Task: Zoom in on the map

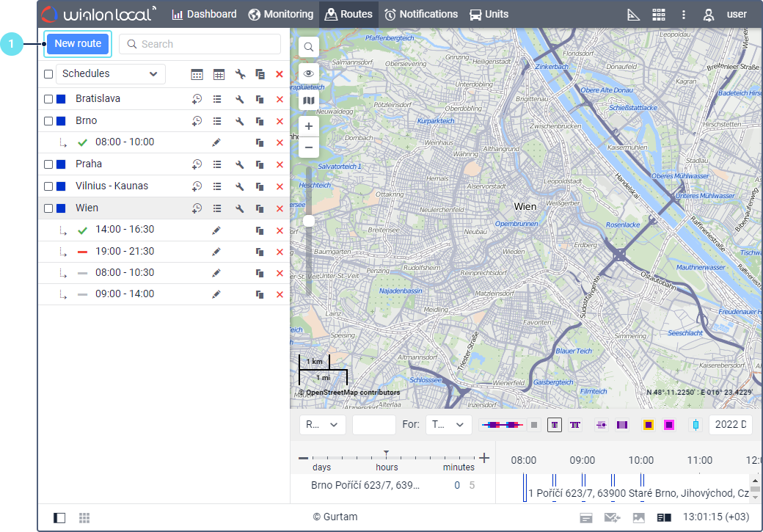Action: (309, 126)
